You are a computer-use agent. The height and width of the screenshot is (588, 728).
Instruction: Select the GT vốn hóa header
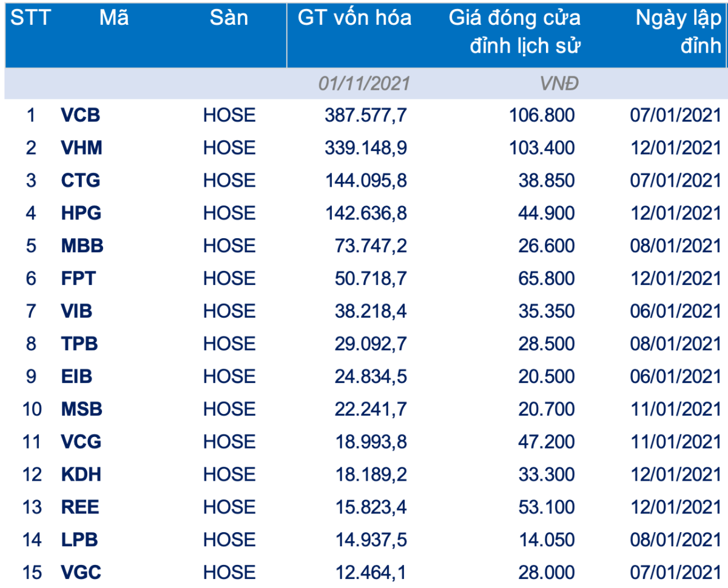[354, 18]
